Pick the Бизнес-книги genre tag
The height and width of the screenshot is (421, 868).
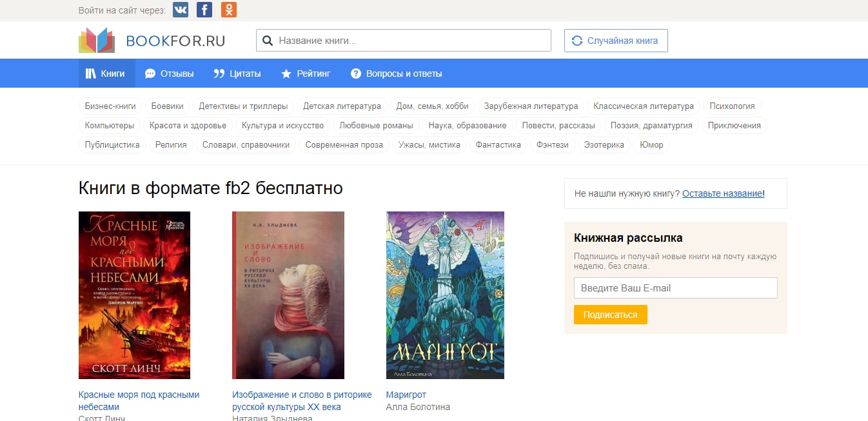point(110,106)
